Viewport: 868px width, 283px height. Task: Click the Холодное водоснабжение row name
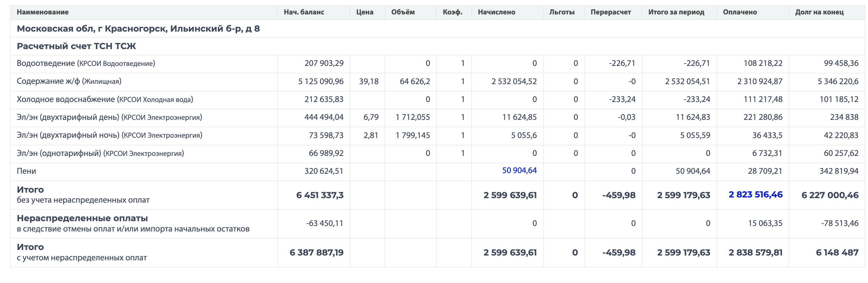(x=105, y=100)
